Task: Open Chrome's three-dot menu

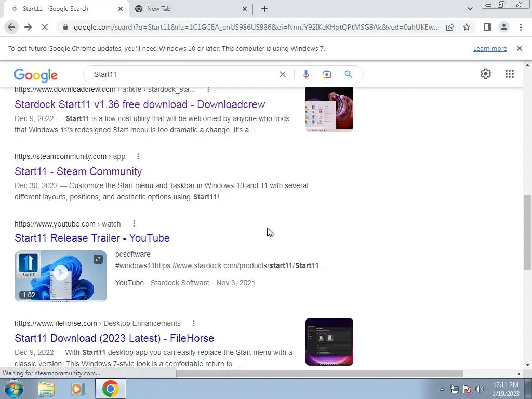Action: pyautogui.click(x=521, y=27)
